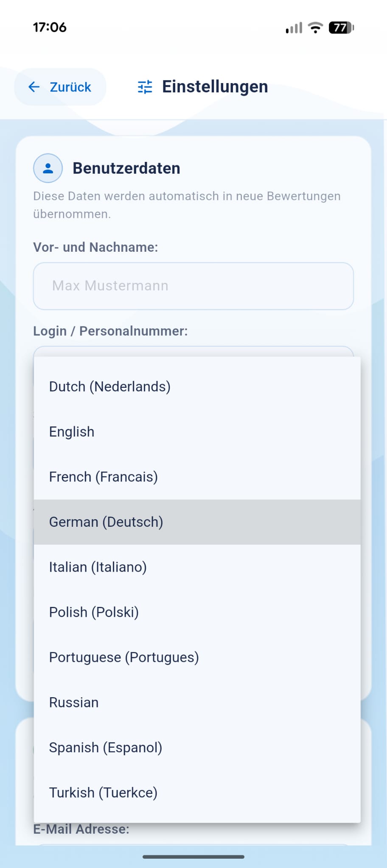Viewport: 387px width, 868px height.
Task: Select French (Francais) option
Action: point(104,477)
